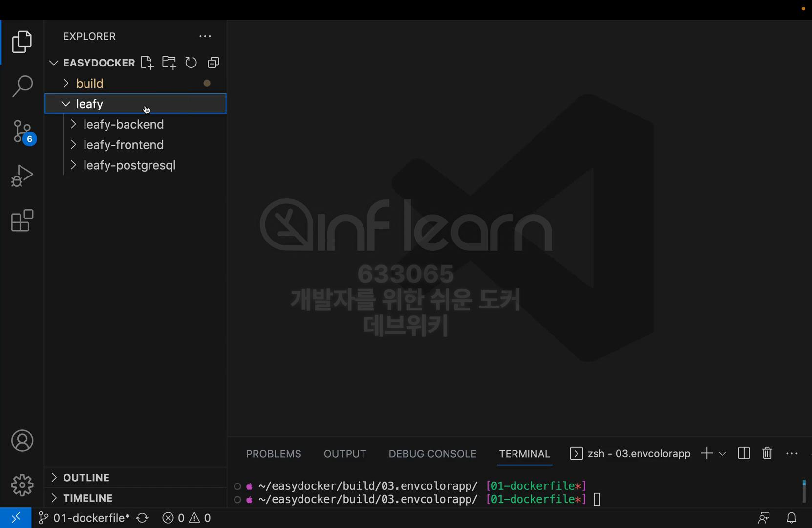The height and width of the screenshot is (528, 812).
Task: Open Run and Debug view
Action: 22,176
